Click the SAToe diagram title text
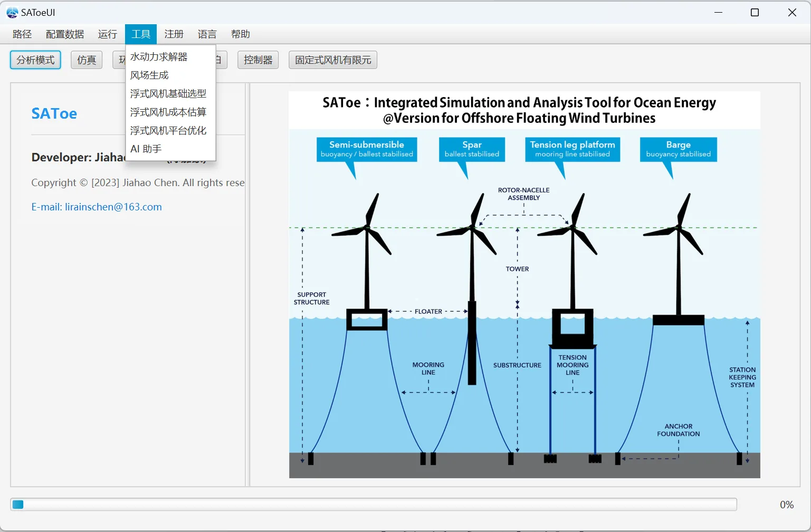 (x=519, y=110)
